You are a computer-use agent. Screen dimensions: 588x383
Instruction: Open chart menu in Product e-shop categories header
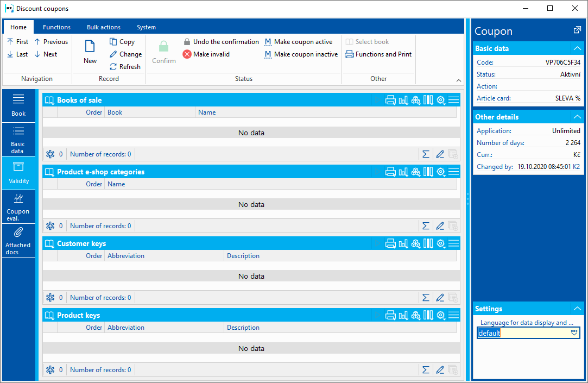coord(403,172)
